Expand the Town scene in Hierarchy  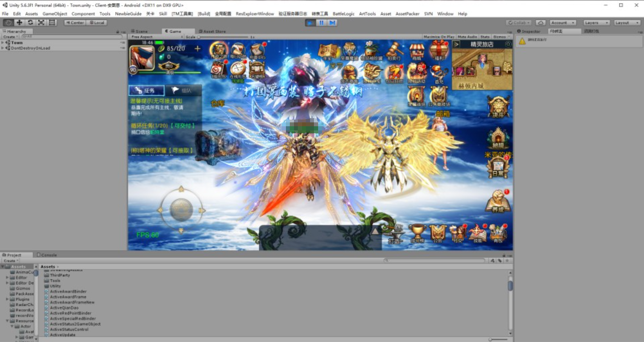[x=3, y=43]
